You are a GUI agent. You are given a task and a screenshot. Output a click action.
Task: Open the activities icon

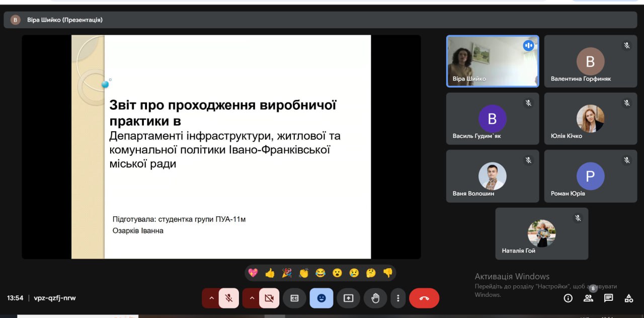628,298
